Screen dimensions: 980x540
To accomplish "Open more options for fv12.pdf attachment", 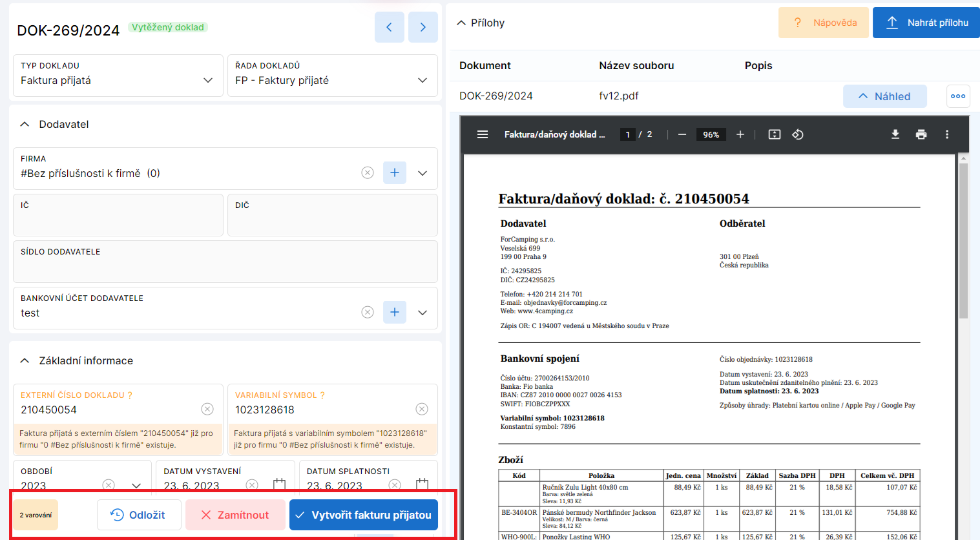I will tap(958, 96).
